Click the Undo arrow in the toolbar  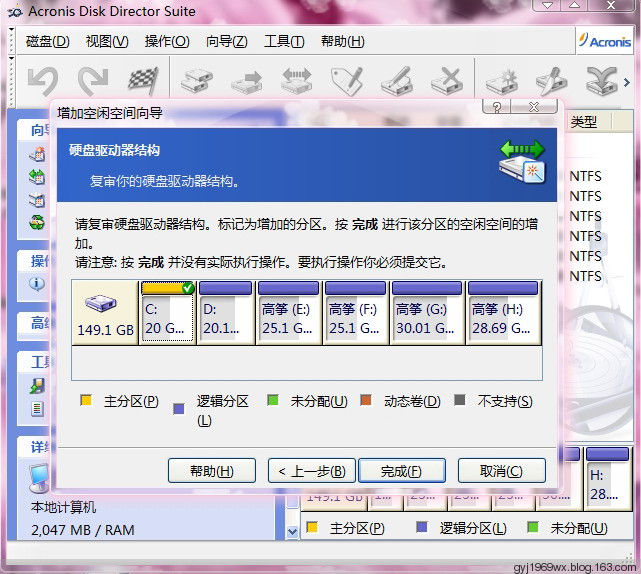click(x=43, y=81)
